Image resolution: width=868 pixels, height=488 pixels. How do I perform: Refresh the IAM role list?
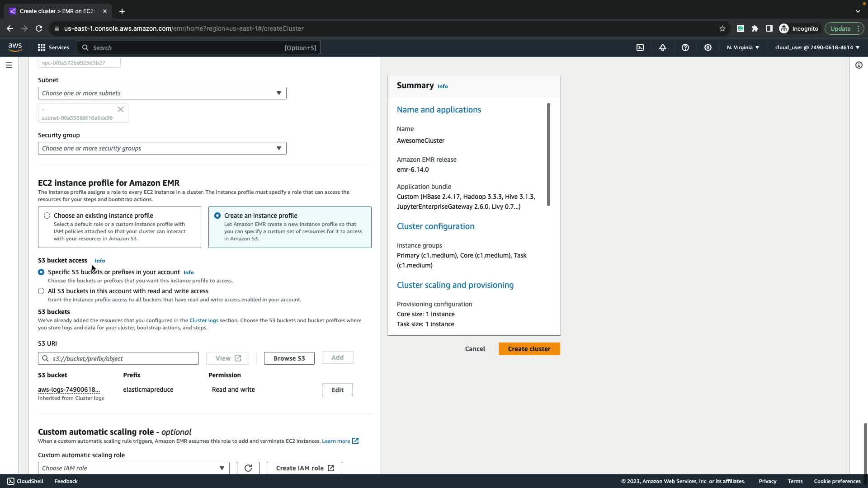(248, 468)
